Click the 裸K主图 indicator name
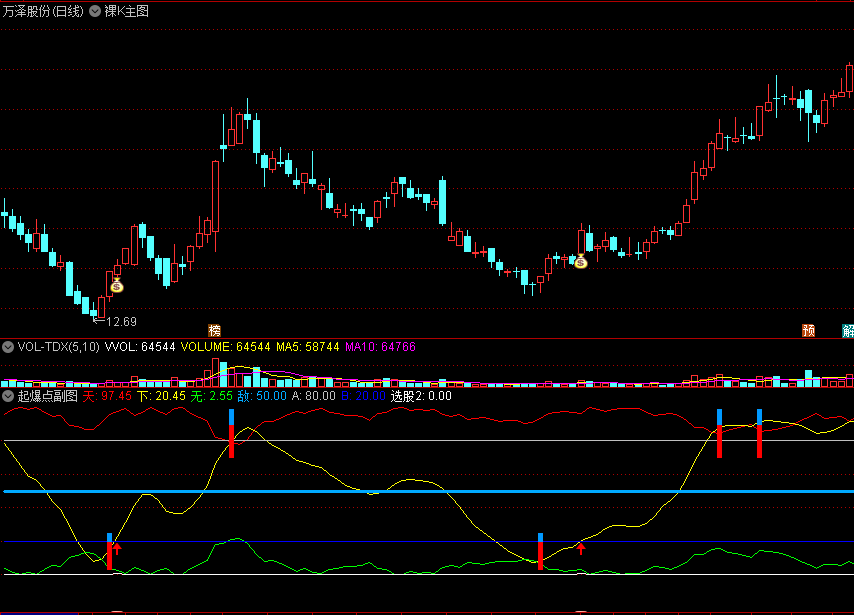 (126, 11)
